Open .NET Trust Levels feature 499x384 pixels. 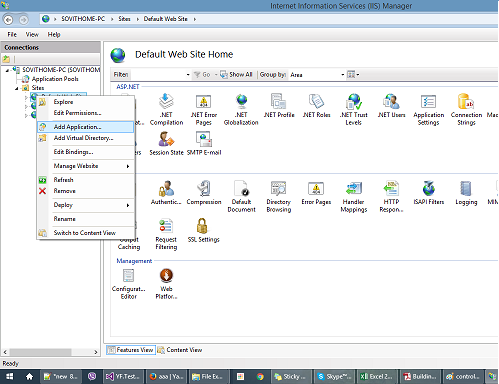pyautogui.click(x=354, y=109)
